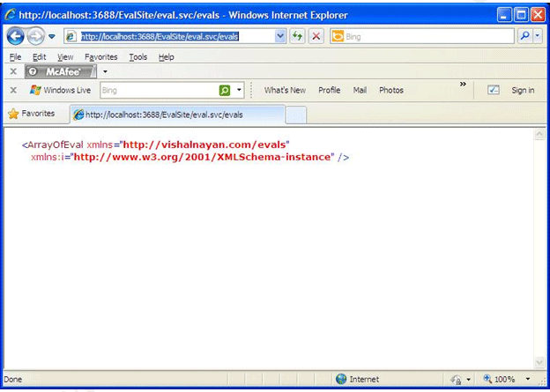Click the protected mode security icon
The image size is (550, 392).
(x=457, y=380)
